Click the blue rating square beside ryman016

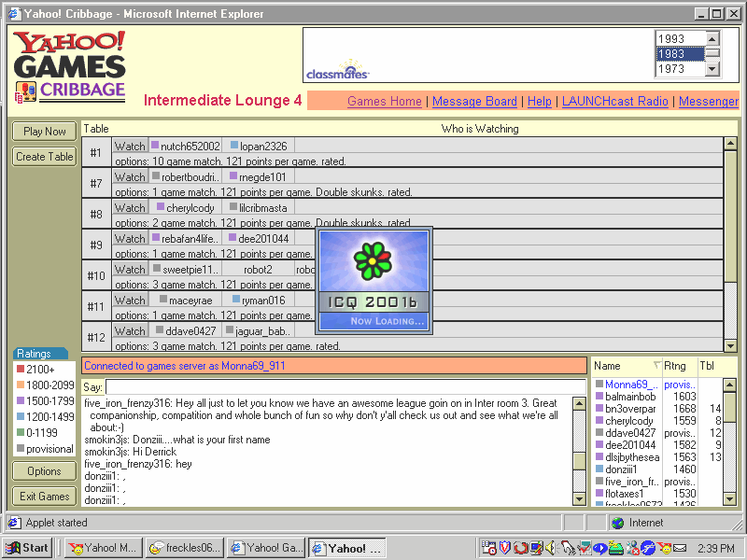236,299
